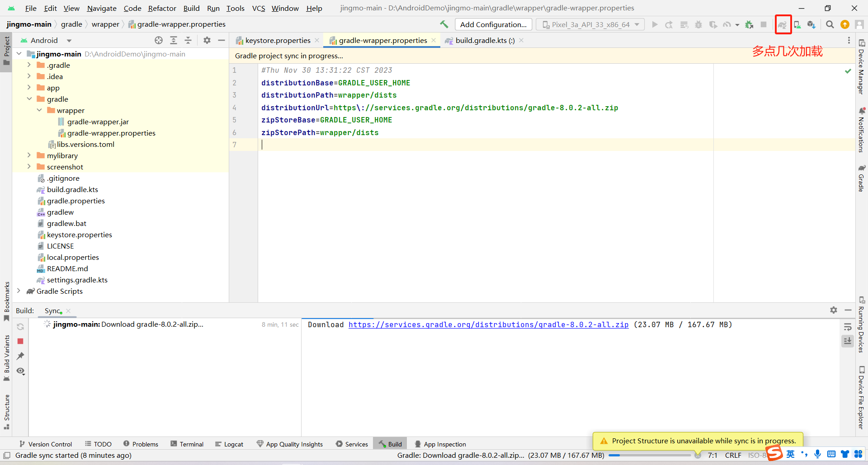This screenshot has width=868, height=465.
Task: Click the locate opened file target icon
Action: pos(159,40)
